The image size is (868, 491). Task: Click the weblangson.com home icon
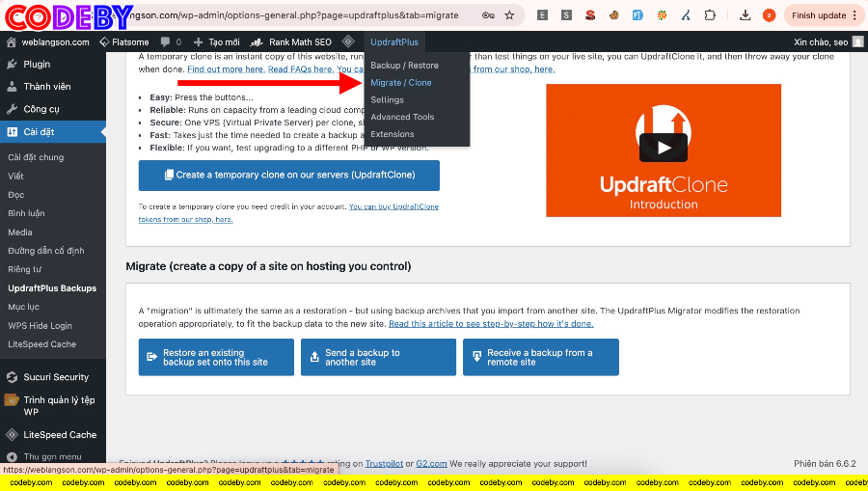pos(11,42)
